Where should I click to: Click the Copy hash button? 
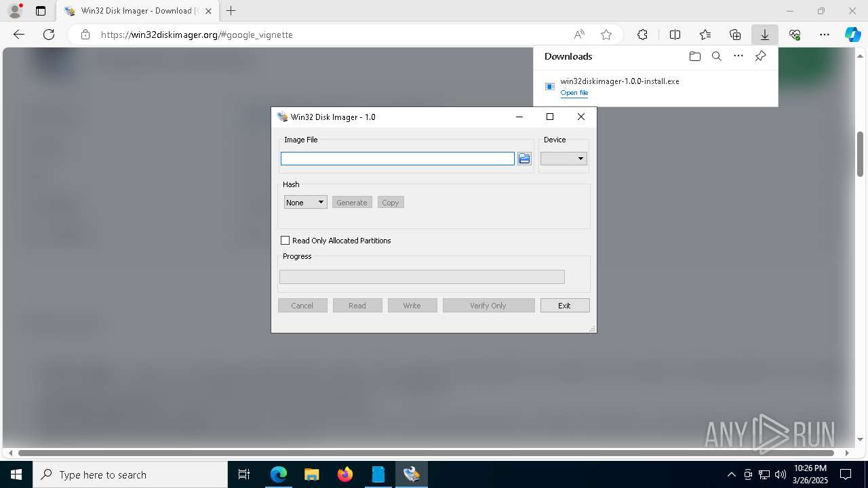tap(391, 203)
